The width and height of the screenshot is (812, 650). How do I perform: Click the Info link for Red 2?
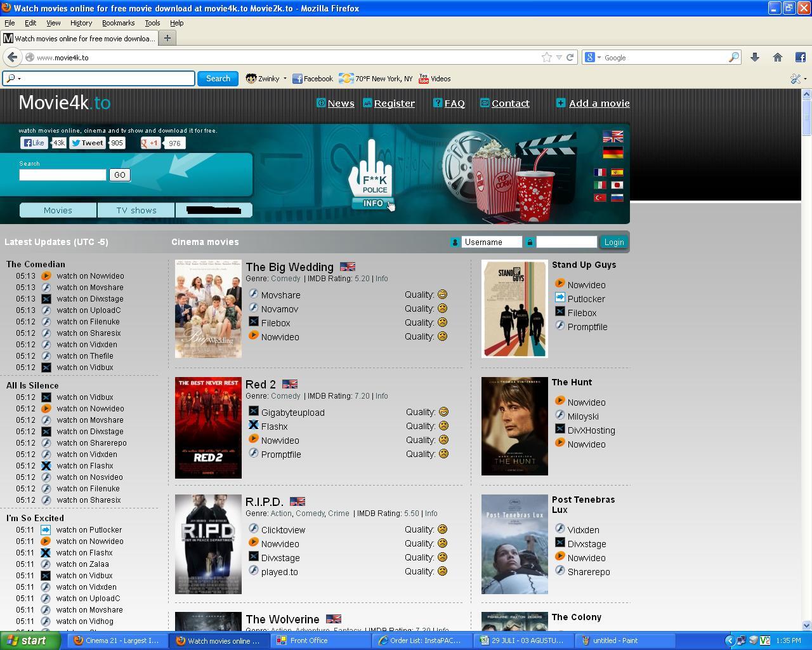click(381, 396)
